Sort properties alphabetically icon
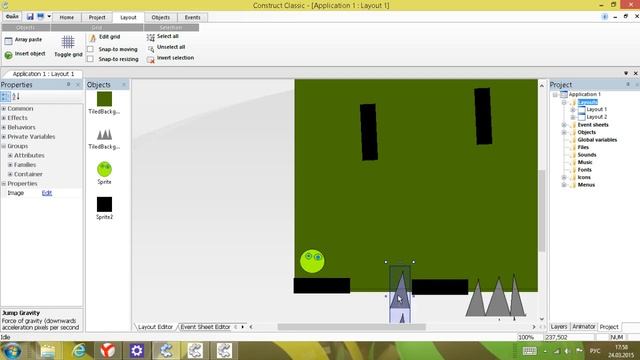 pyautogui.click(x=16, y=96)
